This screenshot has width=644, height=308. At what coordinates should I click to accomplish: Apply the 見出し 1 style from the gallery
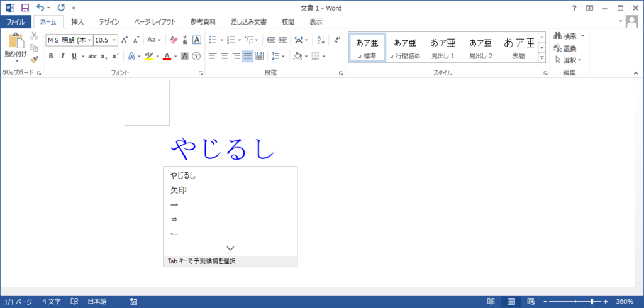pyautogui.click(x=443, y=48)
